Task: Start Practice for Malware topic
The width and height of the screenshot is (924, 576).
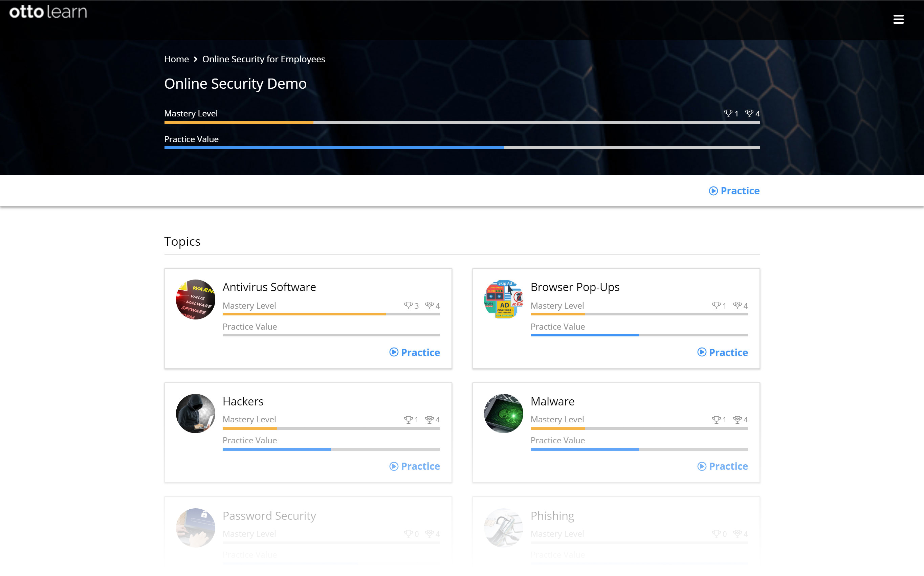Action: point(723,466)
